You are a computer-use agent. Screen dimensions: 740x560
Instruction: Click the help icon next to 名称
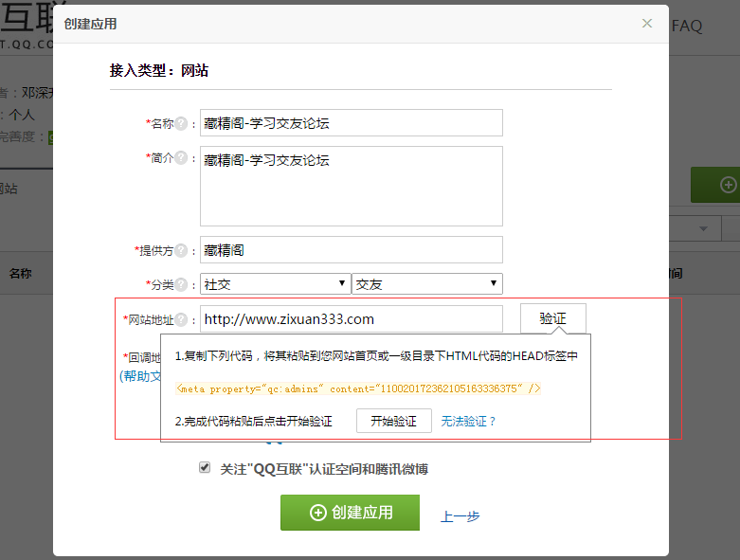[181, 123]
